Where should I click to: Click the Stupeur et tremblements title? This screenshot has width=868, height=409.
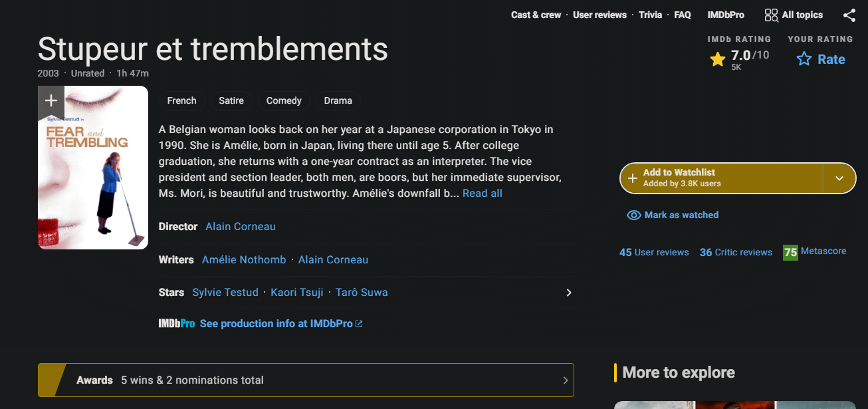pos(213,49)
